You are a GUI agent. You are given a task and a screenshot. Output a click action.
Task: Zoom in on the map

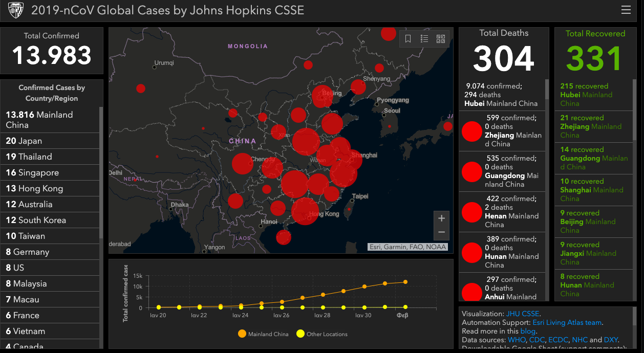[x=441, y=218]
